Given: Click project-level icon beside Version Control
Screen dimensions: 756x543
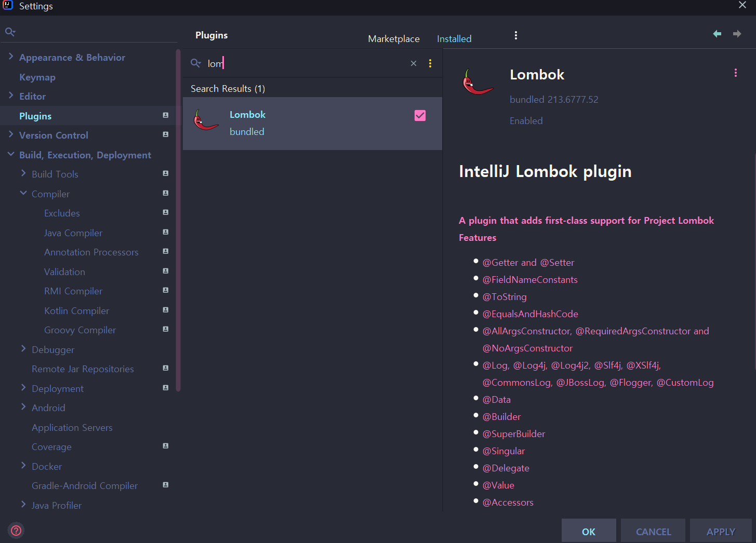Looking at the screenshot, I should tap(166, 134).
